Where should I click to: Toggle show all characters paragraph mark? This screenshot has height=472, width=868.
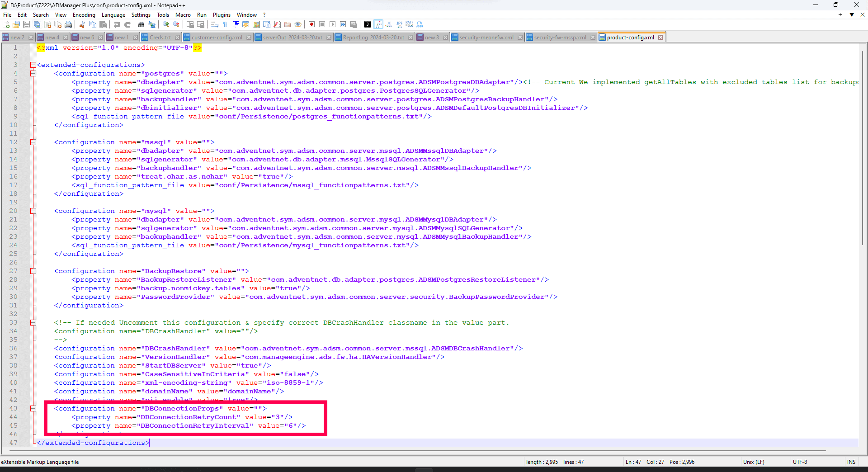click(225, 24)
